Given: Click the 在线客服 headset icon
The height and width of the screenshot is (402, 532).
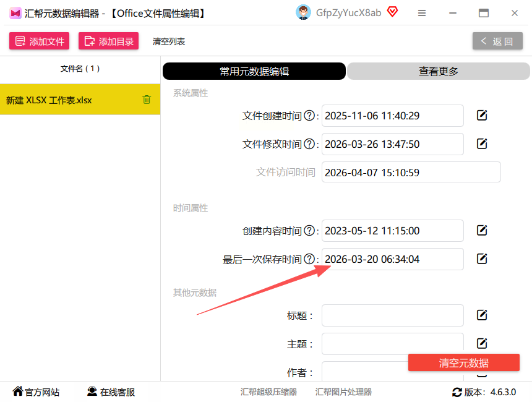Looking at the screenshot, I should [92, 391].
